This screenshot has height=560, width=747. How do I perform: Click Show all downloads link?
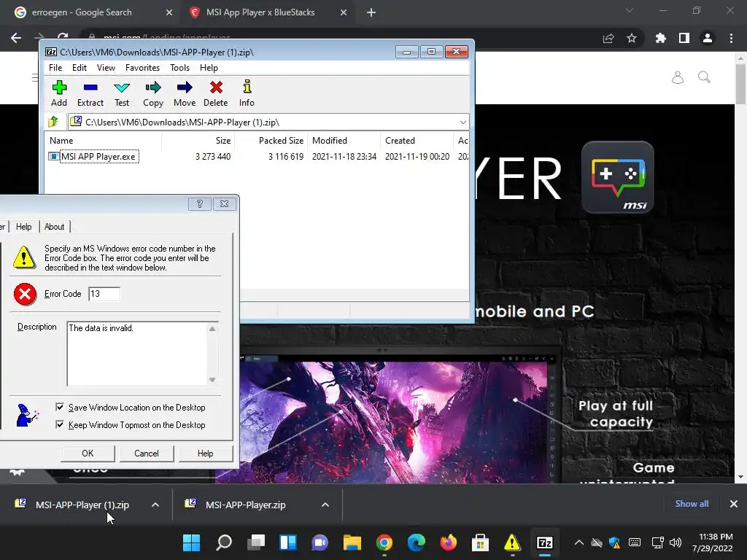[692, 504]
